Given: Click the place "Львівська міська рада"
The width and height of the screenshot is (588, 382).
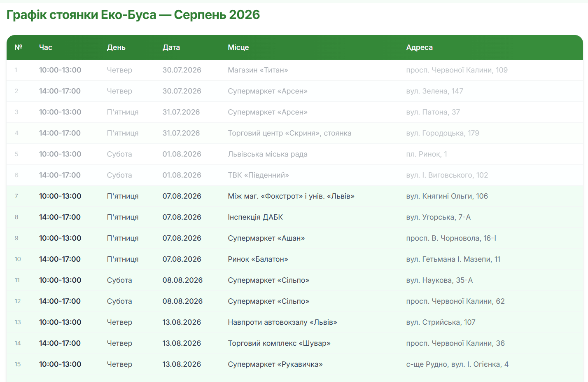Looking at the screenshot, I should pyautogui.click(x=268, y=154).
